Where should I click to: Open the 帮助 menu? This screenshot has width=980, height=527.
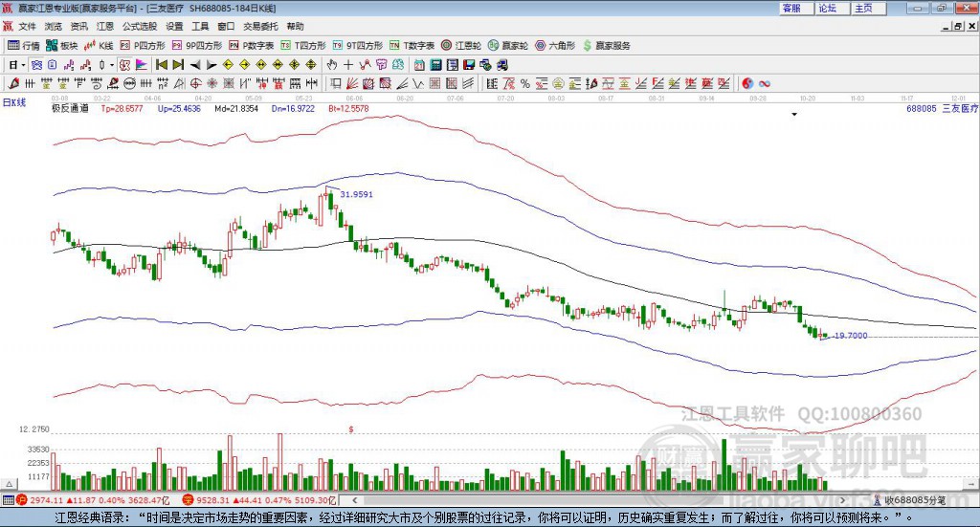(295, 26)
